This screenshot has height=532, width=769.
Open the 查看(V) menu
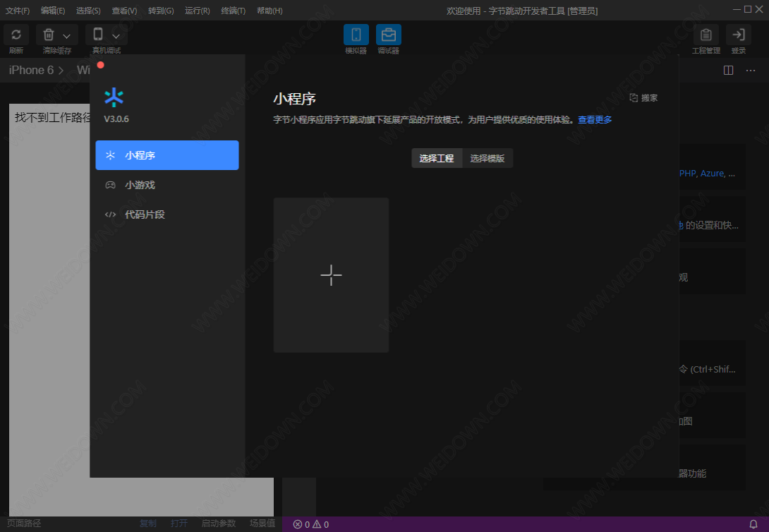click(124, 11)
